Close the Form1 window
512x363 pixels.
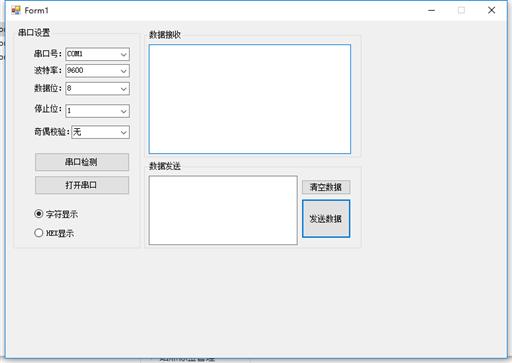pyautogui.click(x=491, y=10)
